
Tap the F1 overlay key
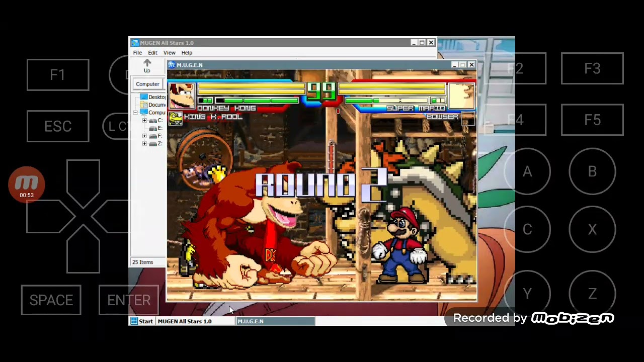58,75
